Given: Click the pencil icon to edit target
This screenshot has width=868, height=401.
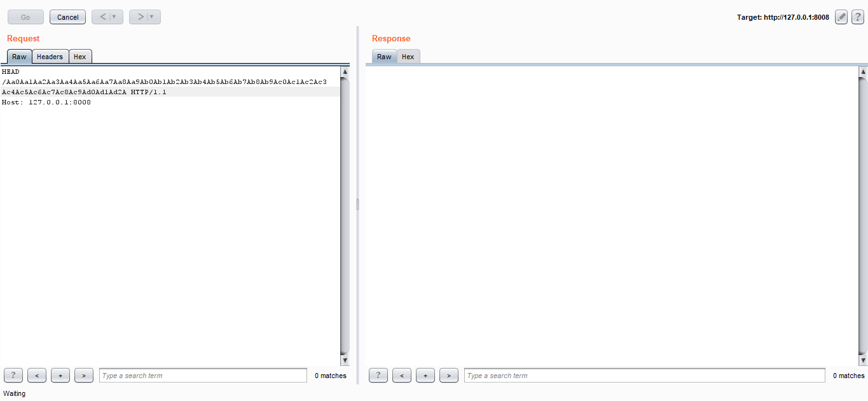Looking at the screenshot, I should (841, 17).
